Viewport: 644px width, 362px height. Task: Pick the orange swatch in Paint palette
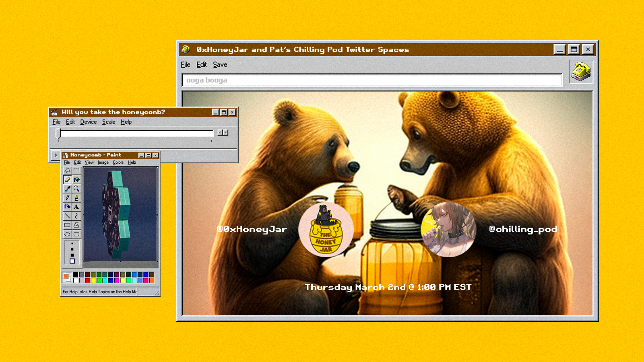[x=152, y=280]
